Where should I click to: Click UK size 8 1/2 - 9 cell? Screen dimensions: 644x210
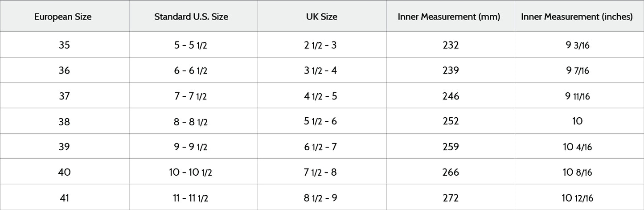pos(320,198)
